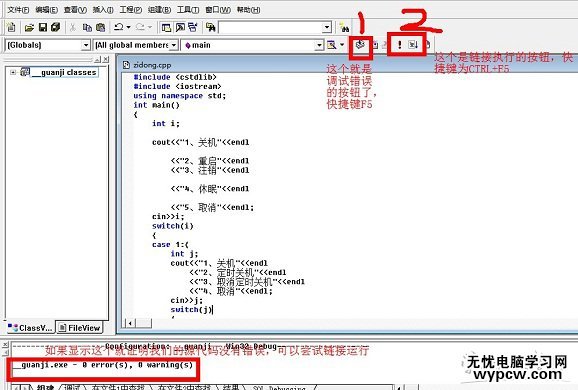Open the 文件(F) menu

18,10
